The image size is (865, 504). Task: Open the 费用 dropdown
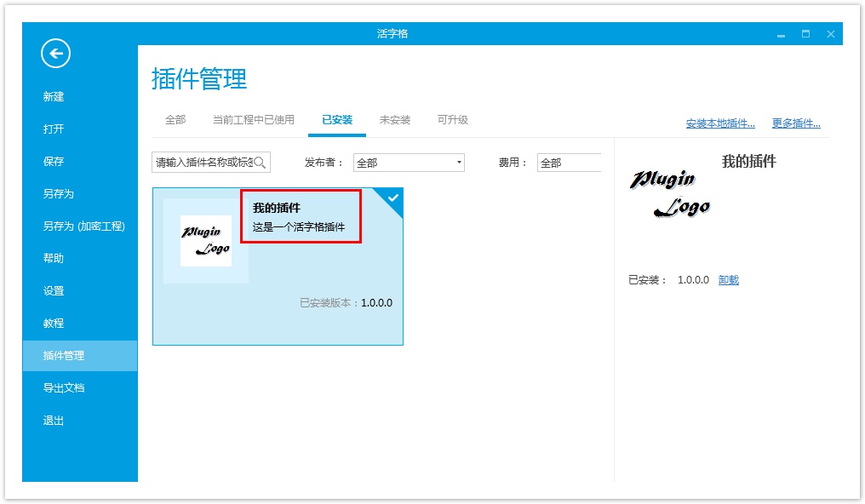click(x=570, y=163)
